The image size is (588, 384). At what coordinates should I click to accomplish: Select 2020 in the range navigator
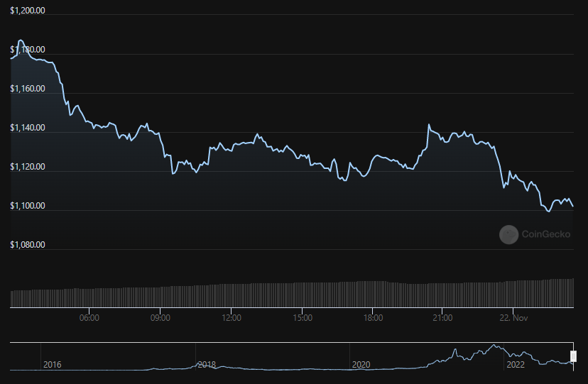(361, 365)
